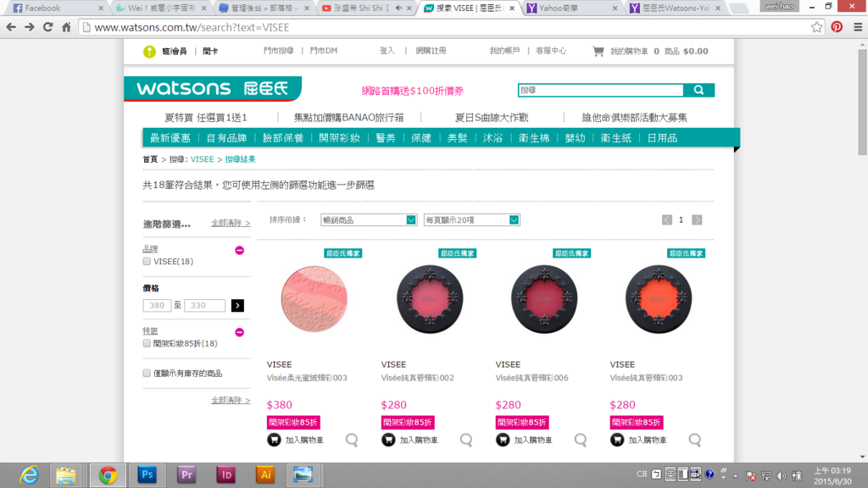Viewport: 868px width, 488px height.
Task: Click the magnifier search button on Watsons
Action: point(699,90)
